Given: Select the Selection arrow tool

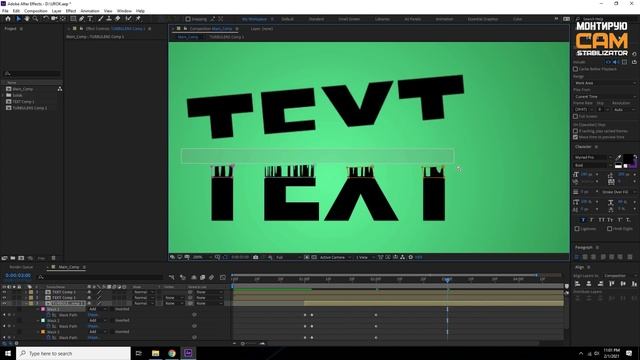Looking at the screenshot, I should pyautogui.click(x=18, y=19).
